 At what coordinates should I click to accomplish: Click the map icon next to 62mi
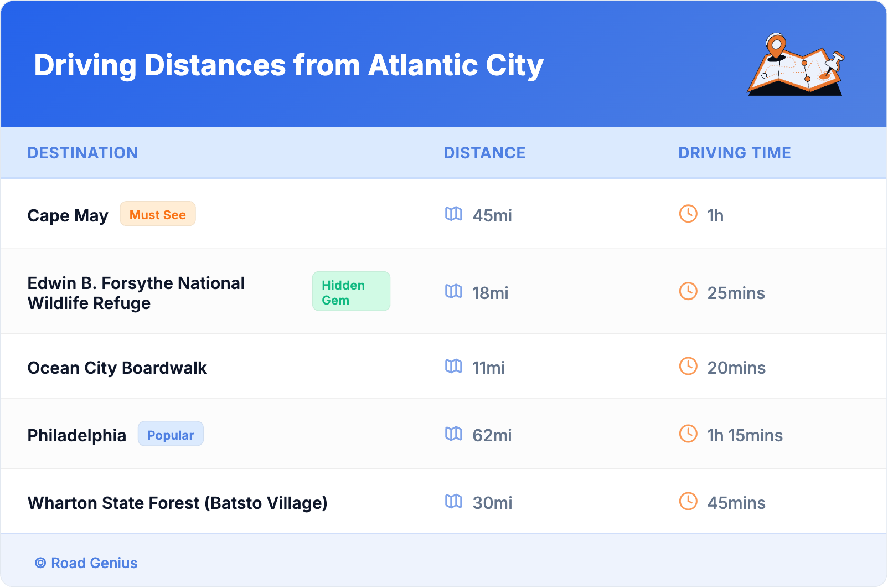pyautogui.click(x=453, y=434)
